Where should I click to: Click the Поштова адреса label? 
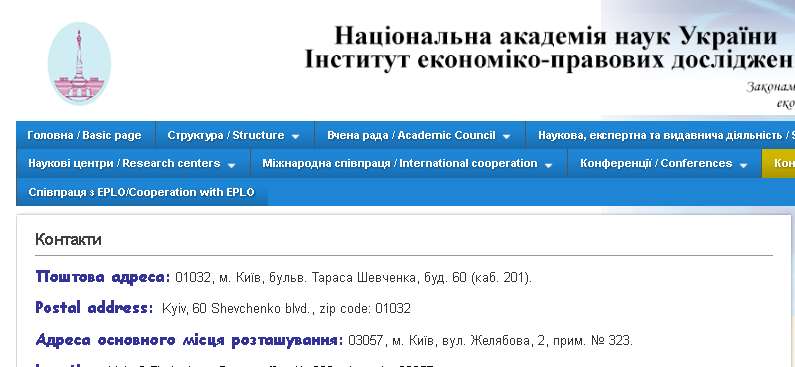(x=103, y=277)
